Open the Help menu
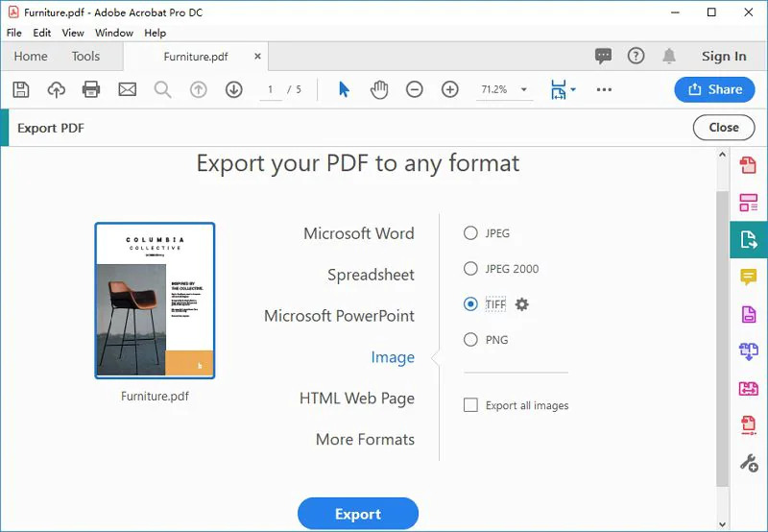The height and width of the screenshot is (532, 768). click(x=155, y=33)
